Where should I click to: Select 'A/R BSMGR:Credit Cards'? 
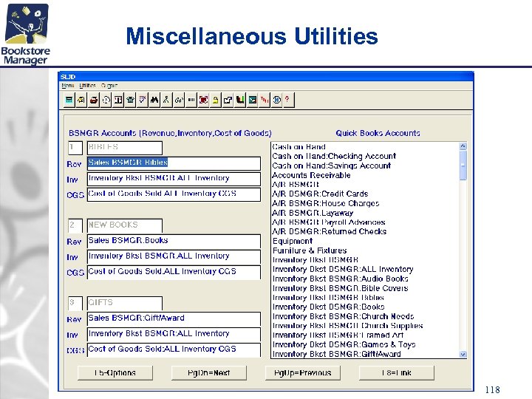320,194
